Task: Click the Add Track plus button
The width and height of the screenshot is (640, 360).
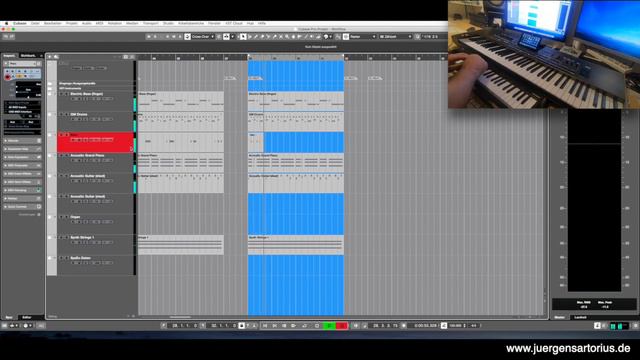Action: 50,57
